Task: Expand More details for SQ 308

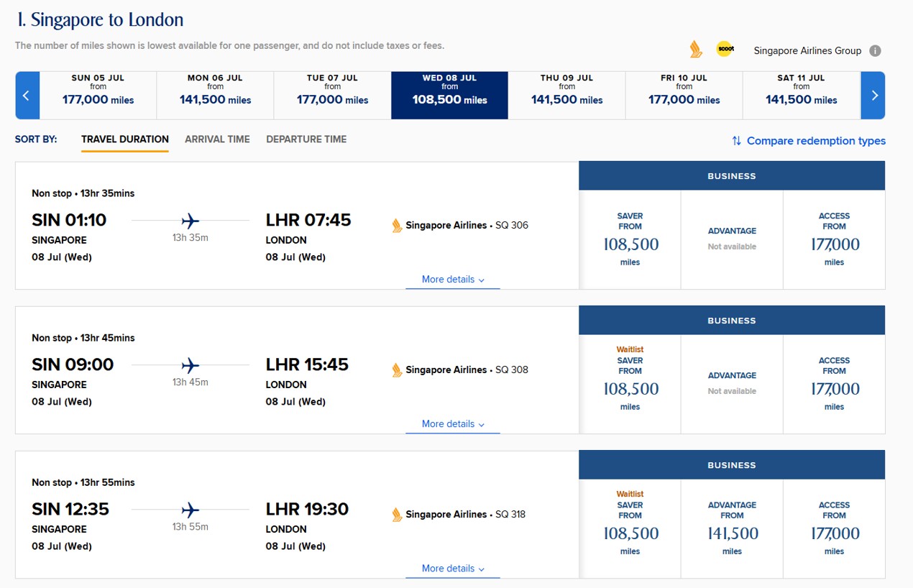Action: pyautogui.click(x=452, y=424)
